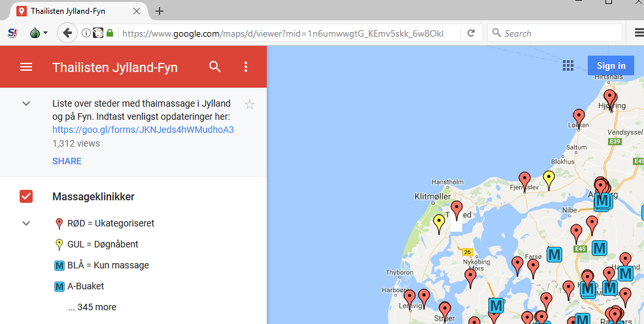This screenshot has width=644, height=324.
Task: Open the Google apps grid icon
Action: [x=568, y=66]
